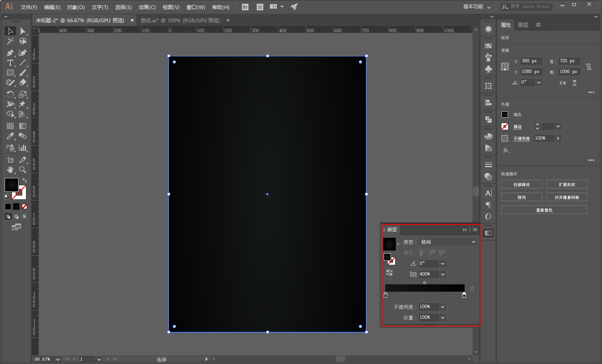Click the 对齐像素网格 button
This screenshot has height=364, width=602.
coord(567,197)
